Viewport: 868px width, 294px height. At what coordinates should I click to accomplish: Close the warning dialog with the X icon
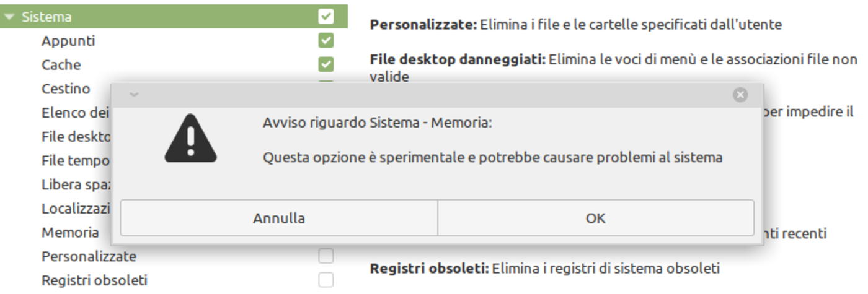(x=740, y=95)
